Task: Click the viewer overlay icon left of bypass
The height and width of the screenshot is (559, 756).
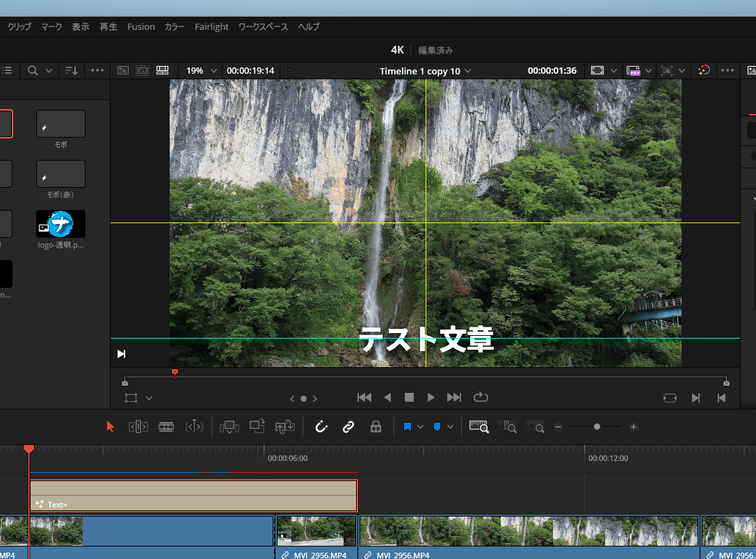Action: click(667, 70)
